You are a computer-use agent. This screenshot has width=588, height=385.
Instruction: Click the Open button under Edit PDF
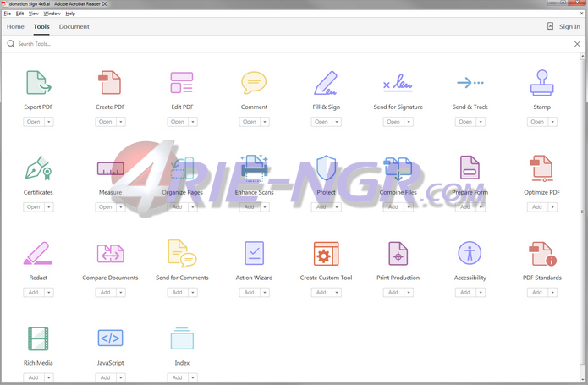coord(178,122)
